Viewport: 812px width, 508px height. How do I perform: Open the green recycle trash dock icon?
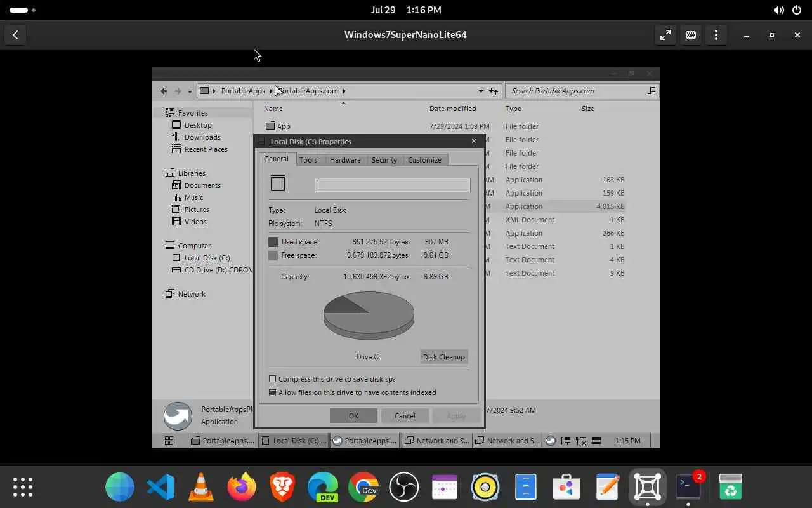[x=731, y=488]
